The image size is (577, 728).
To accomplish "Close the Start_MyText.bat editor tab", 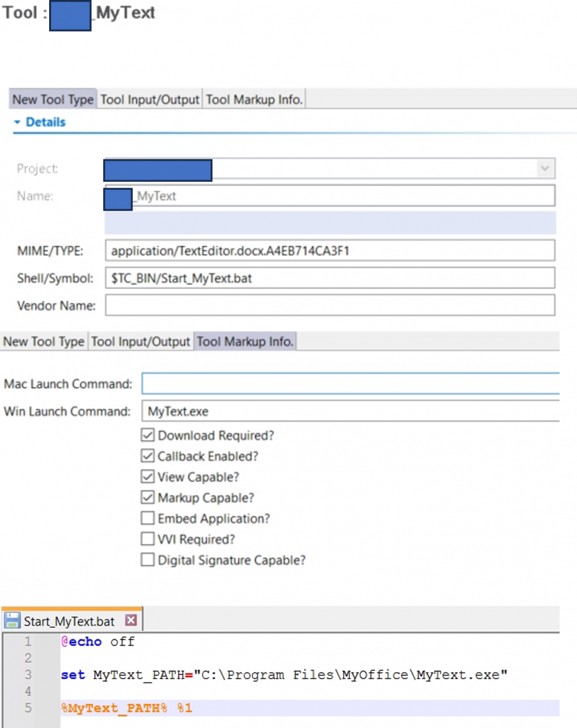I will [x=130, y=621].
